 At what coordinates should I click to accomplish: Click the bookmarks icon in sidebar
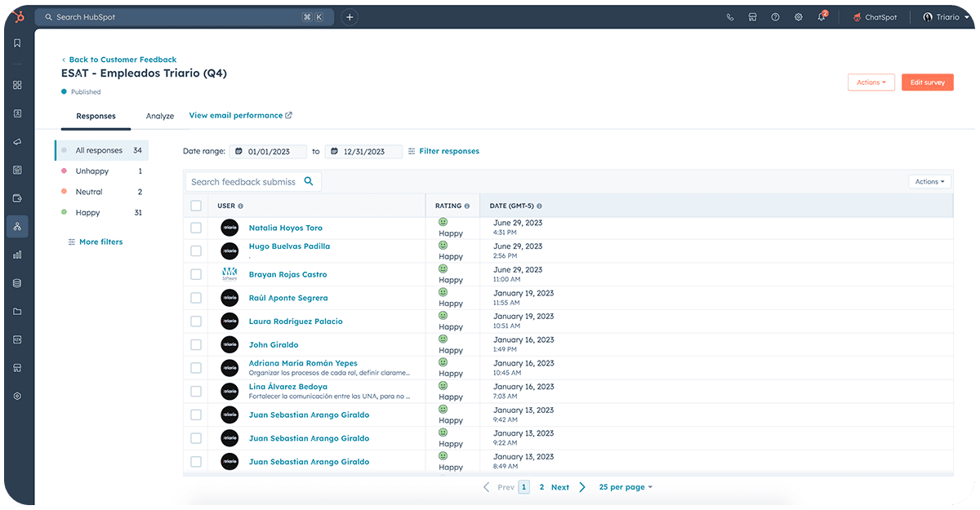coord(18,43)
